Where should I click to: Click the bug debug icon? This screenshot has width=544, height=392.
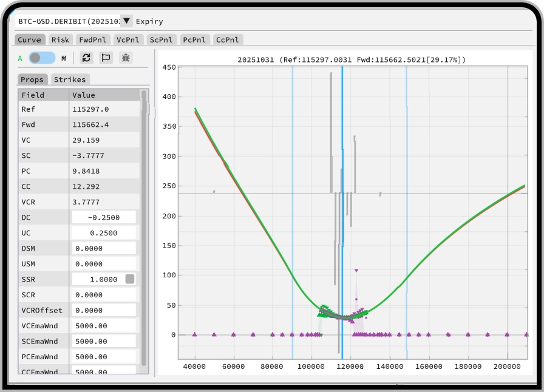point(126,58)
